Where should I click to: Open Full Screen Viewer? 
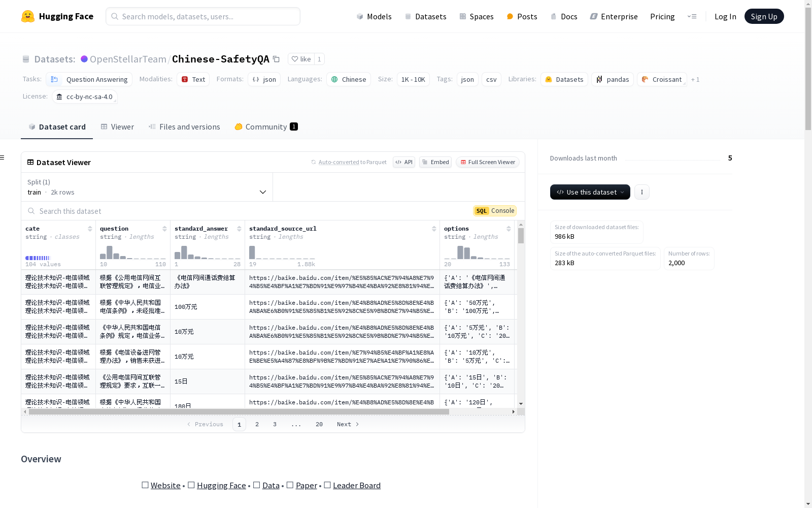click(x=488, y=162)
